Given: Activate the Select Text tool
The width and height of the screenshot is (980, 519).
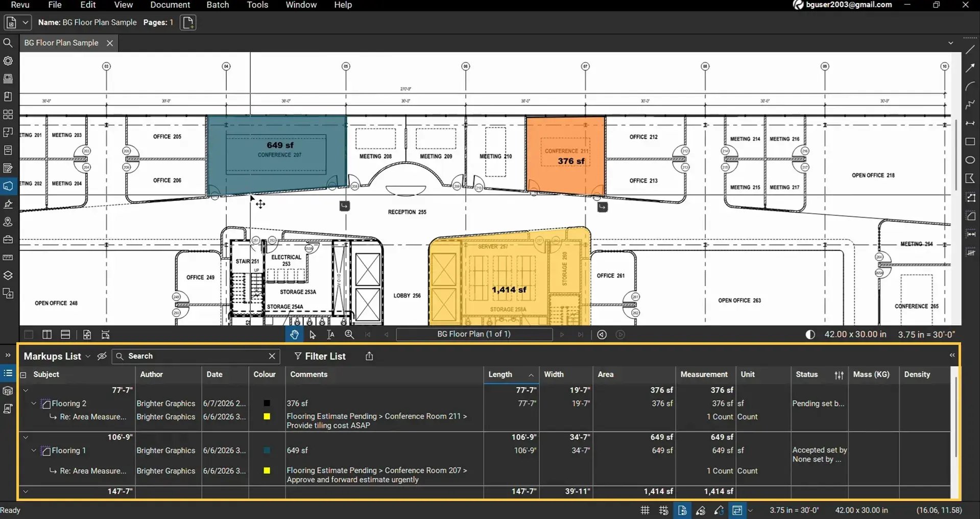Looking at the screenshot, I should coord(331,335).
